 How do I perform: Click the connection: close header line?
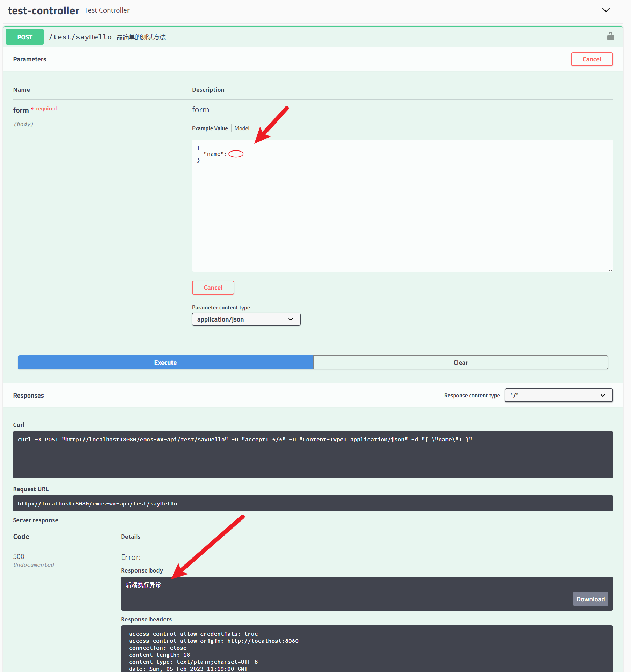pos(157,648)
